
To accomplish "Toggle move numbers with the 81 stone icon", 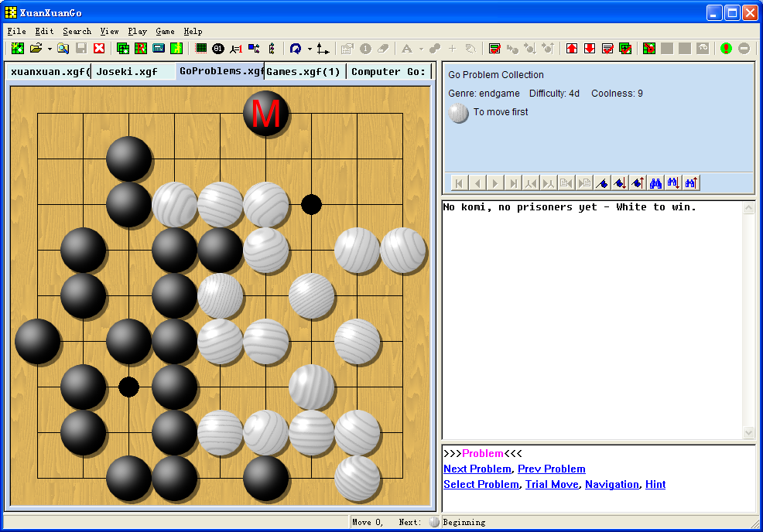I will point(218,49).
